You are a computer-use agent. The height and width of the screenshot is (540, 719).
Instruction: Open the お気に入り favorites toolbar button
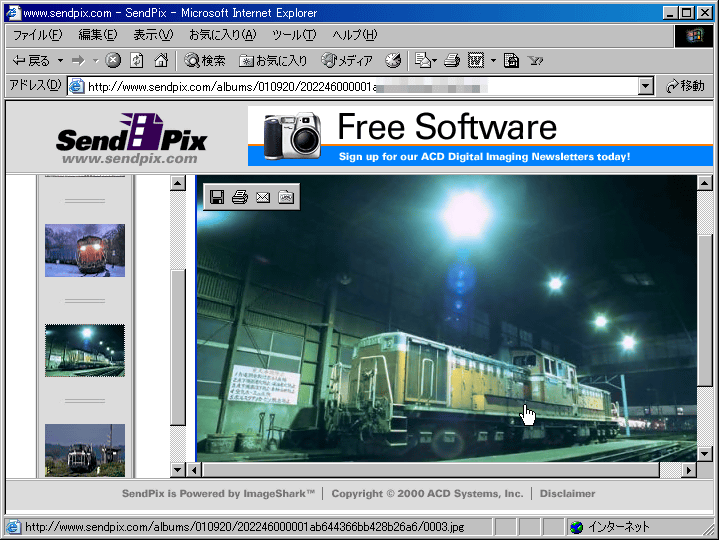click(273, 61)
